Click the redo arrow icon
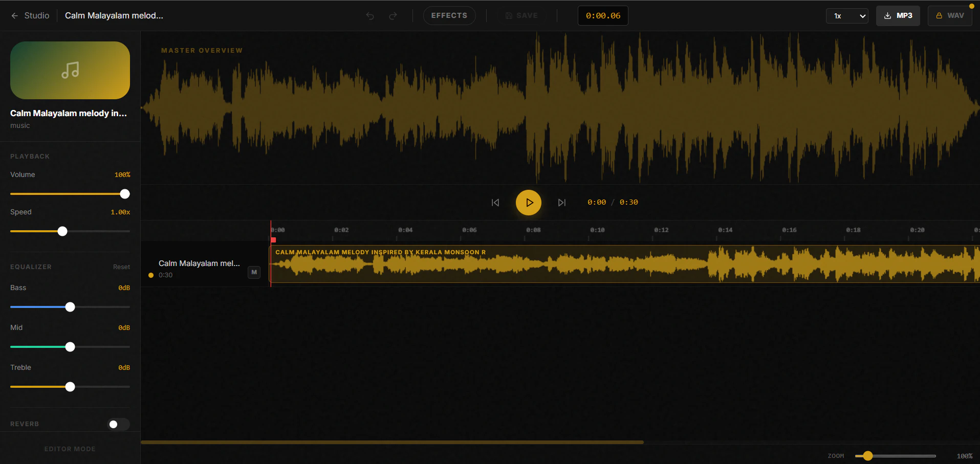The image size is (980, 464). coord(393,16)
